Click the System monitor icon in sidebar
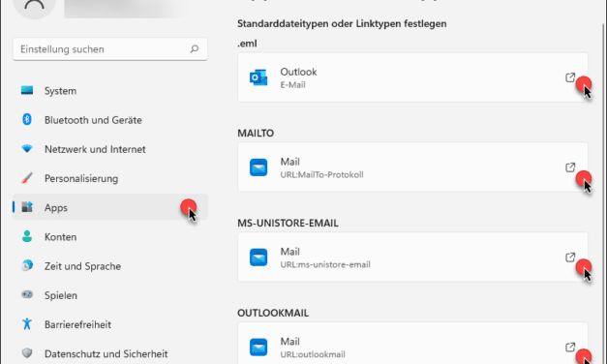The height and width of the screenshot is (364, 607). point(27,90)
